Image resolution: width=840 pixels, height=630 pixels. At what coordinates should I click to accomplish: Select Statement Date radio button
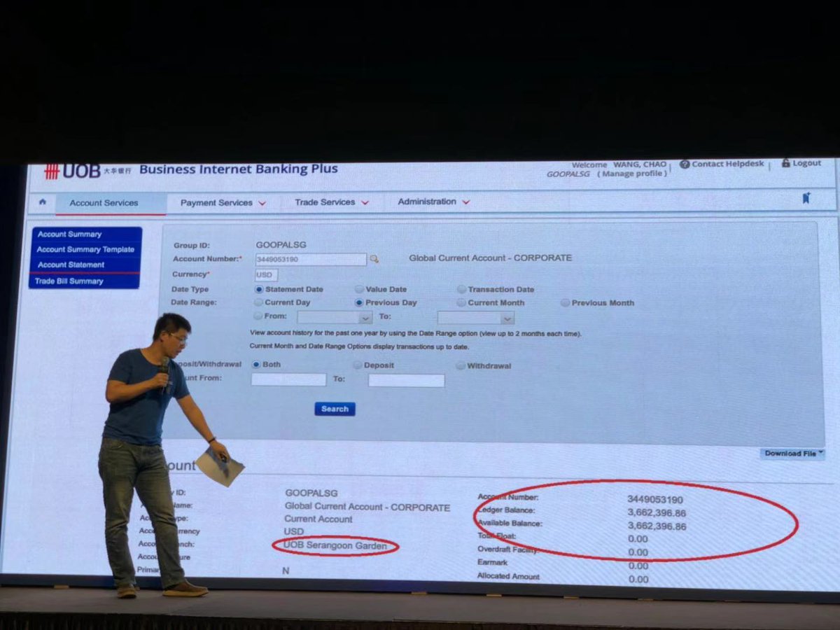259,289
